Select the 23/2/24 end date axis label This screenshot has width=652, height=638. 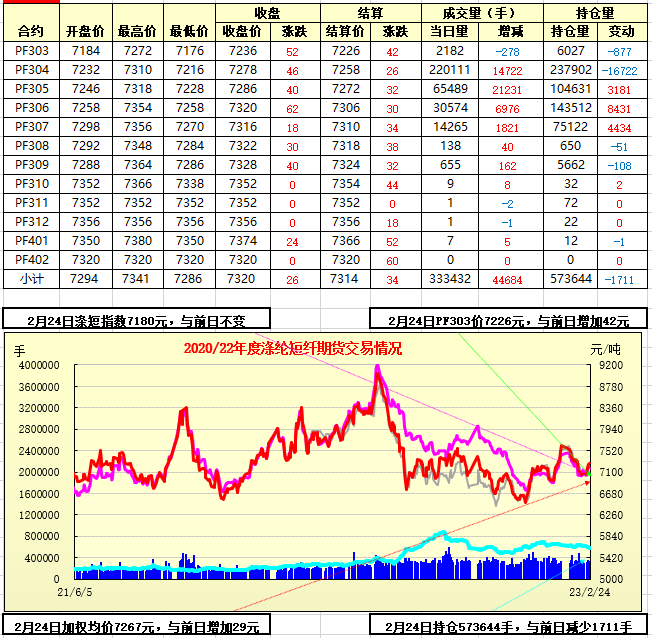coord(585,592)
